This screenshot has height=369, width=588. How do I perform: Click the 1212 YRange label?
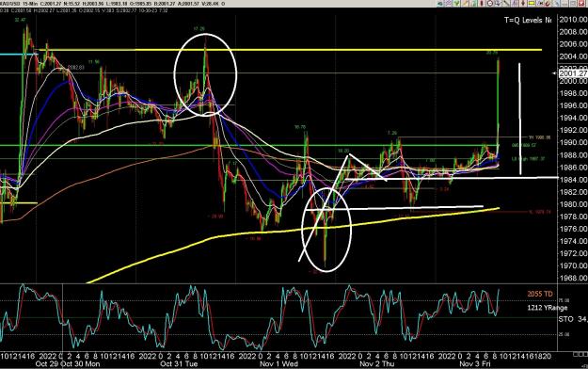[x=548, y=308]
